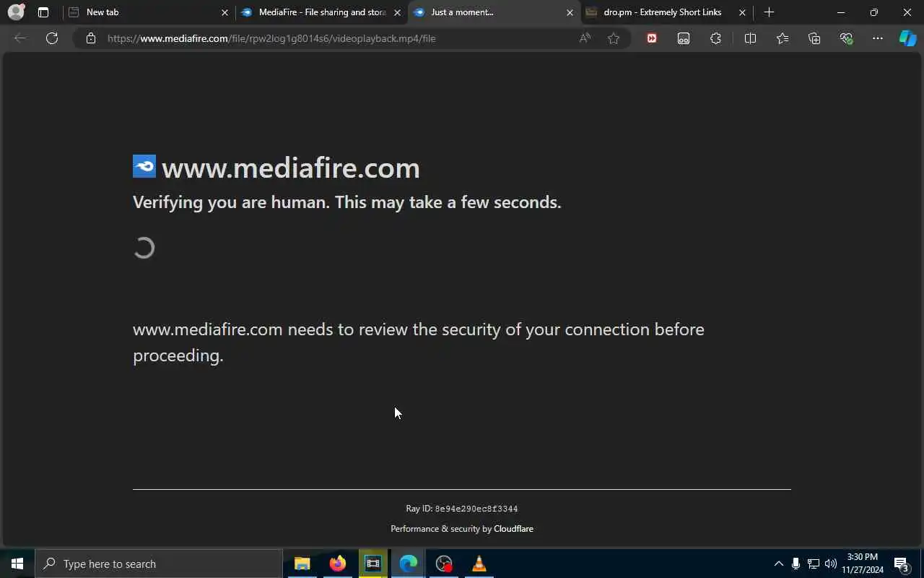Switch to Microsoft Edge taskbar icon

tap(408, 564)
